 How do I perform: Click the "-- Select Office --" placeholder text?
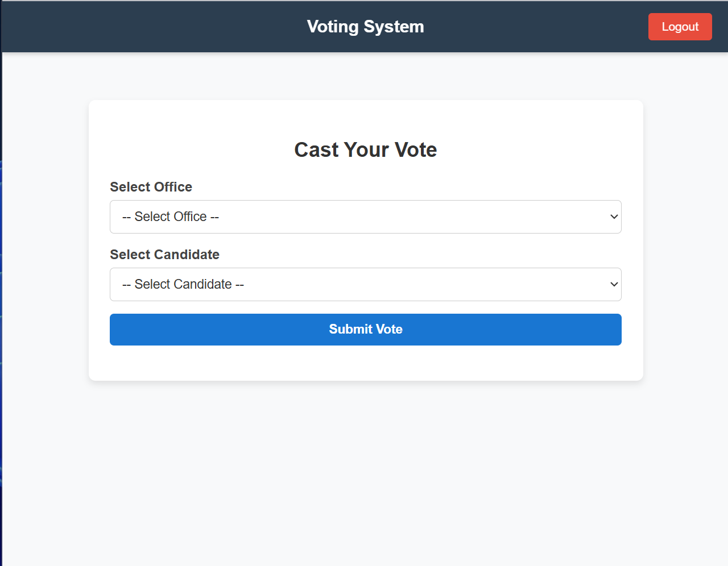[171, 217]
